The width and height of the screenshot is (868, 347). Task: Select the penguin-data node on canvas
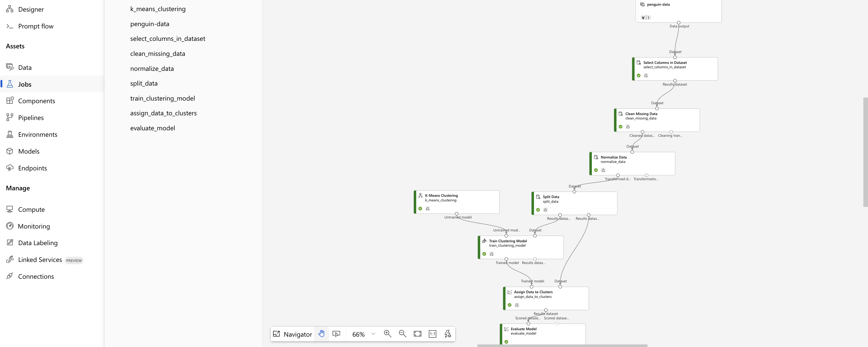[x=678, y=11]
